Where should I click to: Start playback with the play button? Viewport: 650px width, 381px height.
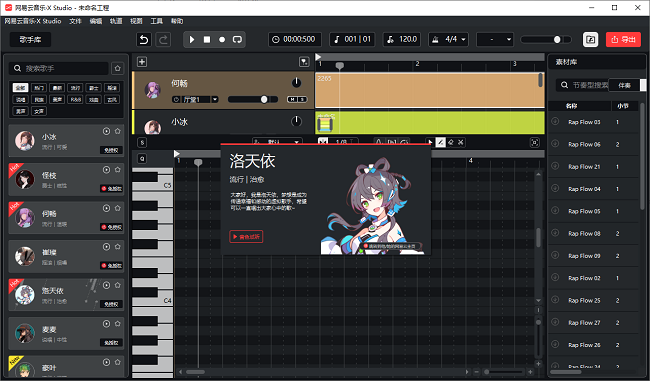192,39
